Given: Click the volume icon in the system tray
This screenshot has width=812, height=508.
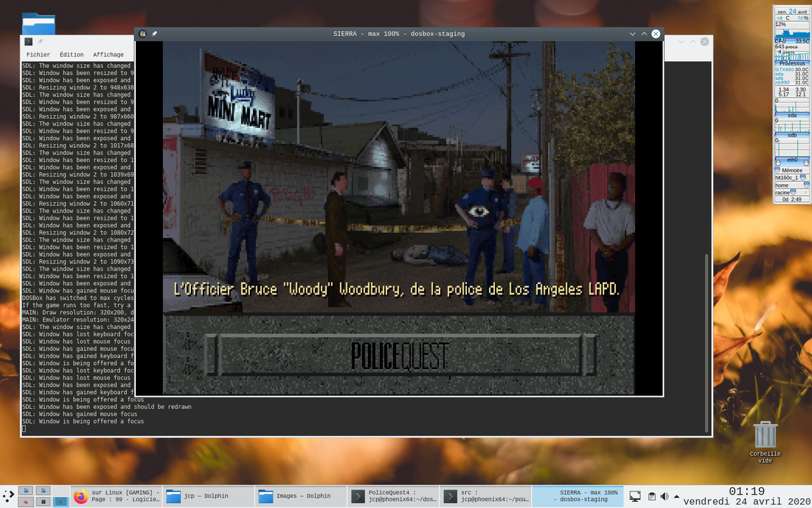Looking at the screenshot, I should (x=665, y=497).
